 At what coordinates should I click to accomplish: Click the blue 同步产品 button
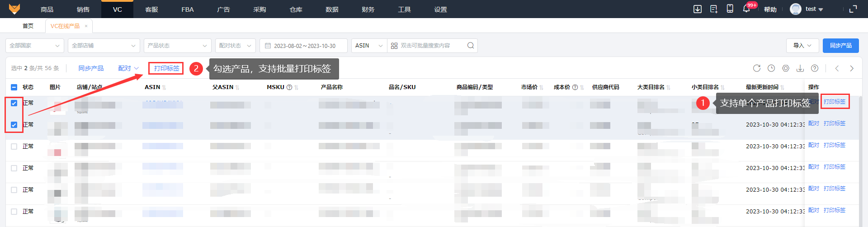pyautogui.click(x=841, y=46)
